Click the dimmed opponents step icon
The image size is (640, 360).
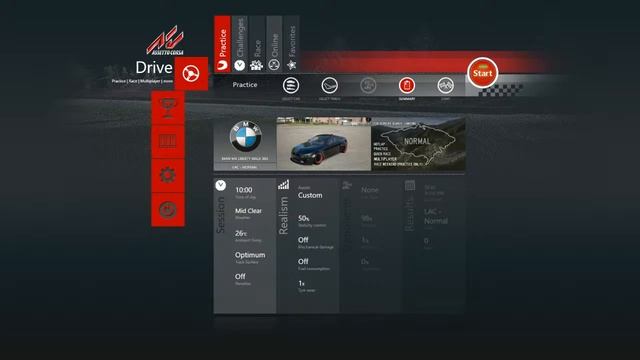click(x=368, y=86)
